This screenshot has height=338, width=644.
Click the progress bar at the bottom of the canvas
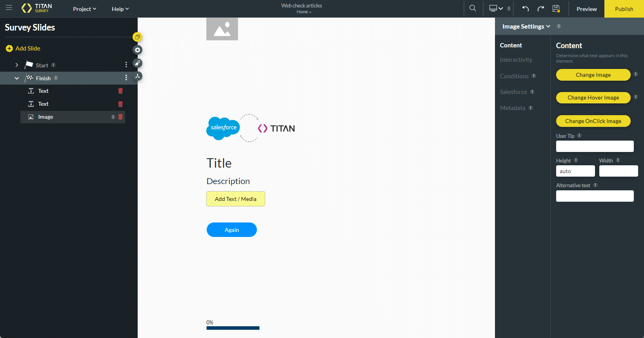233,328
